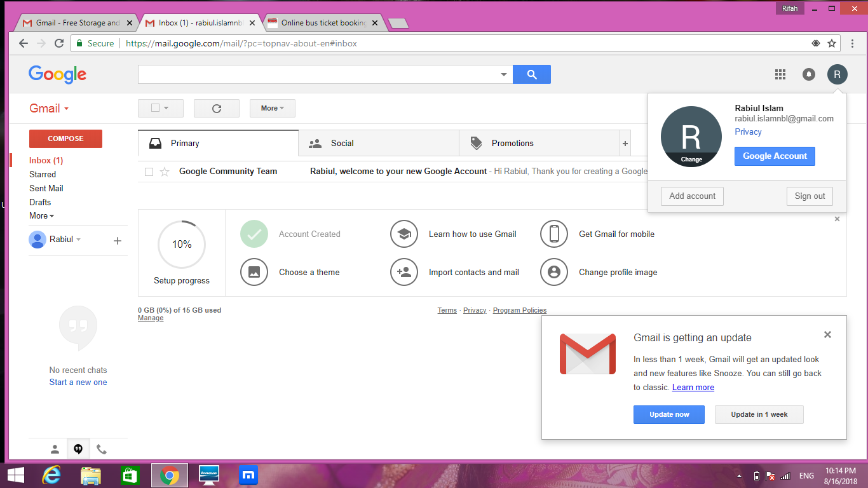Expand the search options arrow
Image resolution: width=868 pixels, height=488 pixels.
[504, 74]
